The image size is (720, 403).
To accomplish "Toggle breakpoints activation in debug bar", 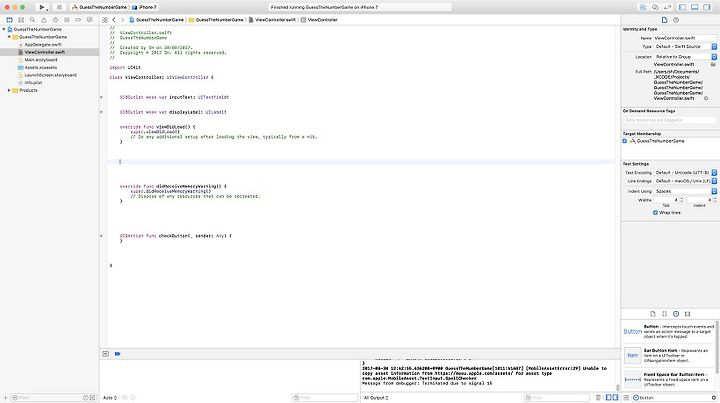I will pos(118,354).
